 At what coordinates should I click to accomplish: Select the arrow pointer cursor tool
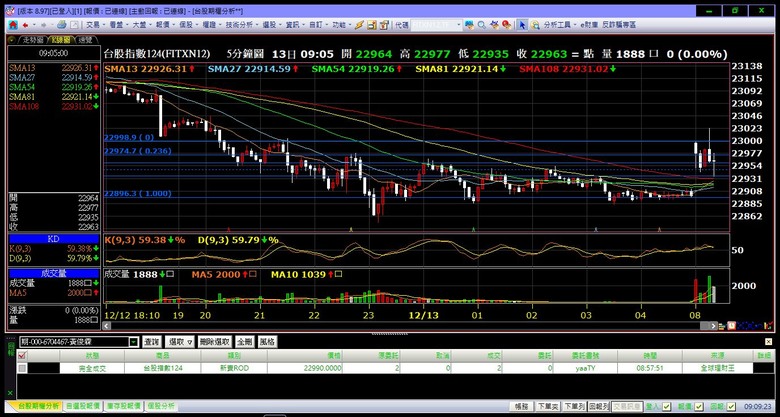(522, 24)
